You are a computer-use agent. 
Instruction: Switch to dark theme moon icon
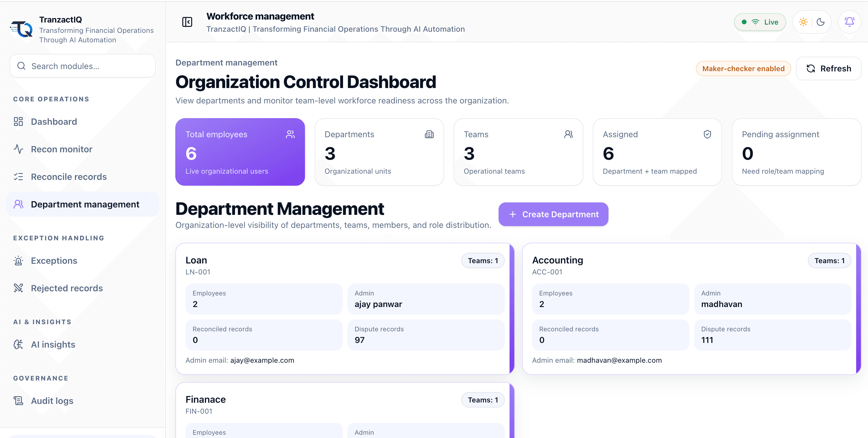point(821,22)
